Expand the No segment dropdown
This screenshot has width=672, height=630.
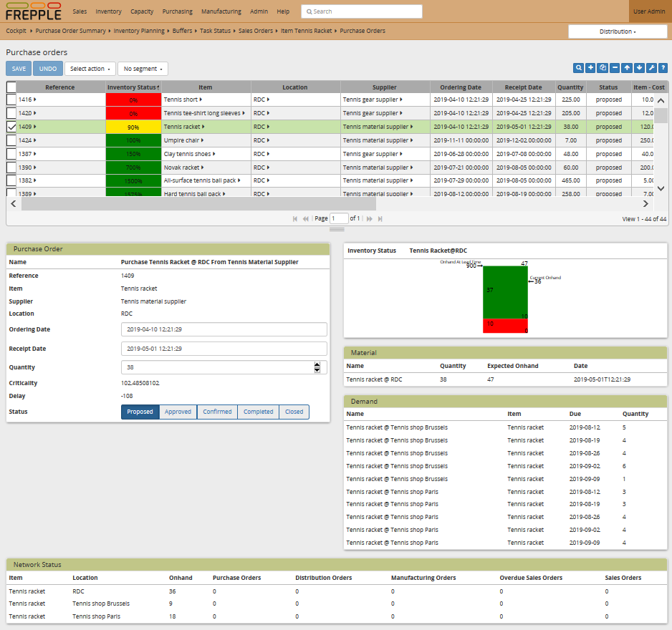click(x=143, y=69)
